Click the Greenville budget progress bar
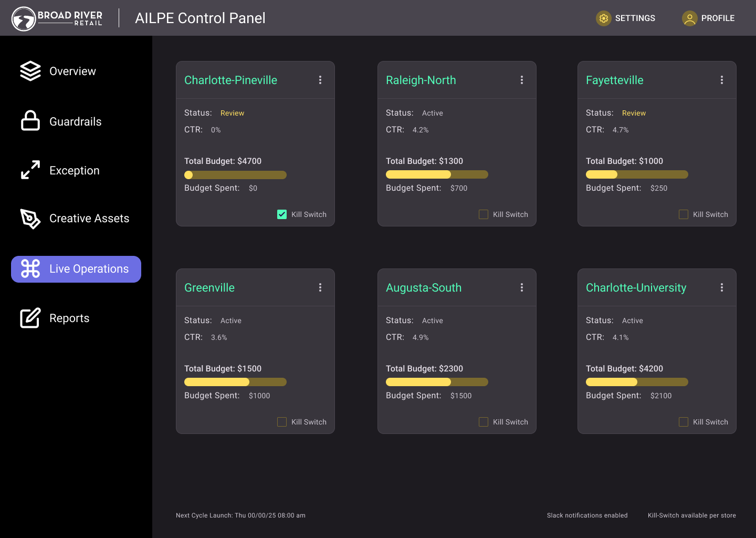 coord(235,382)
